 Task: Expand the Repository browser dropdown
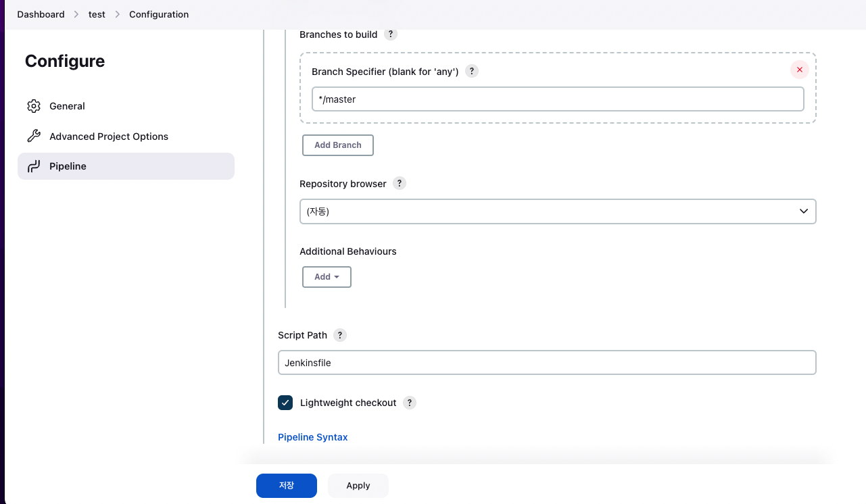(558, 211)
